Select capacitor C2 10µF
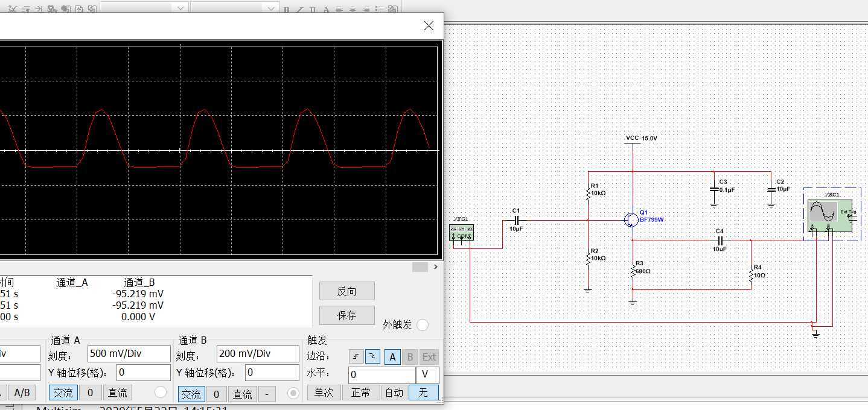 [x=771, y=189]
